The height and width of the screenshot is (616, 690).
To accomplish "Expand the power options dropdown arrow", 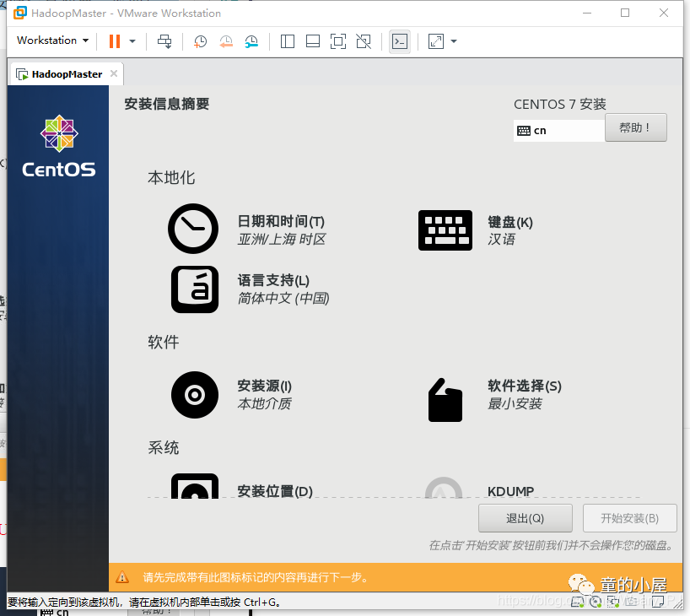I will pos(132,41).
